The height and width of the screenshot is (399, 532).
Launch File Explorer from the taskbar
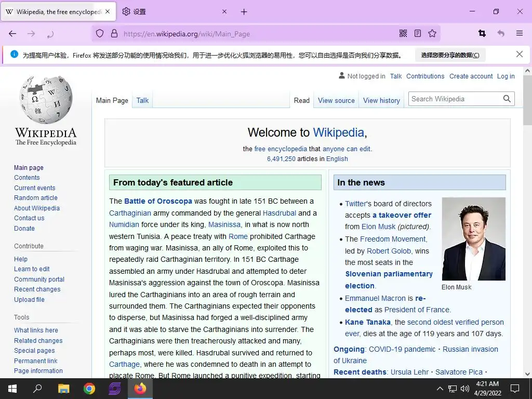coord(63,389)
